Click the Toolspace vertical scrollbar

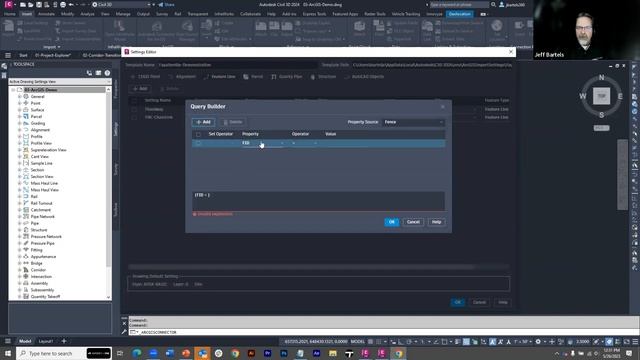tap(109, 194)
